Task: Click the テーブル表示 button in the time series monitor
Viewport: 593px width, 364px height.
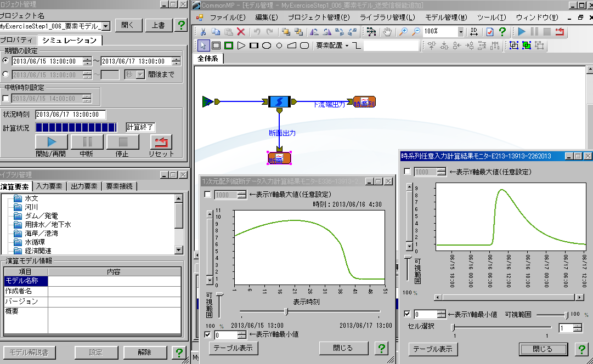Action: click(x=433, y=349)
